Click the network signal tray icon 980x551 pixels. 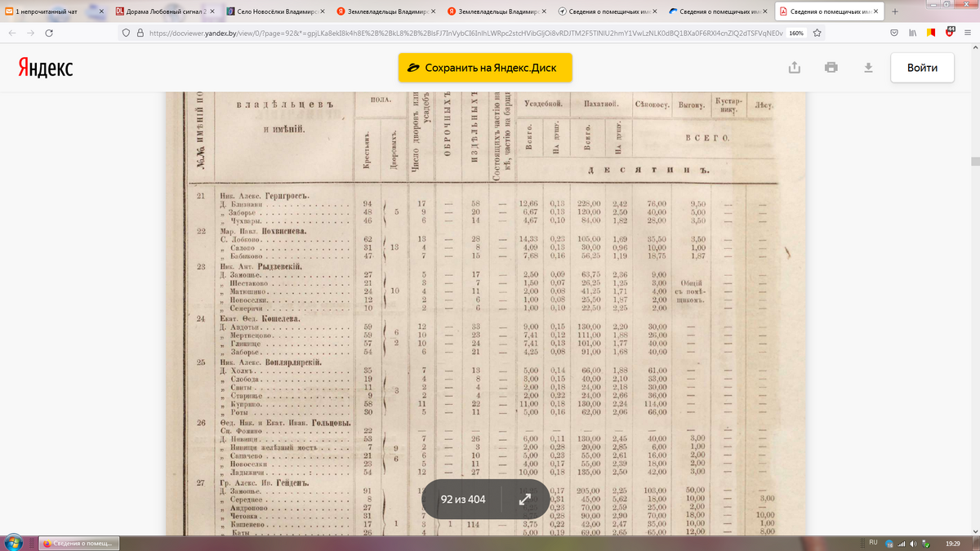[901, 543]
